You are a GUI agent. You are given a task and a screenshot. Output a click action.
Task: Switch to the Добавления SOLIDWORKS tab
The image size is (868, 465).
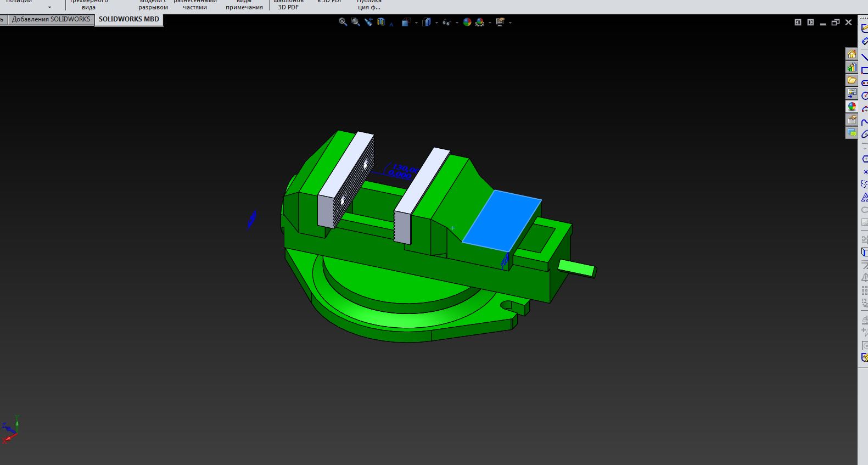point(51,19)
